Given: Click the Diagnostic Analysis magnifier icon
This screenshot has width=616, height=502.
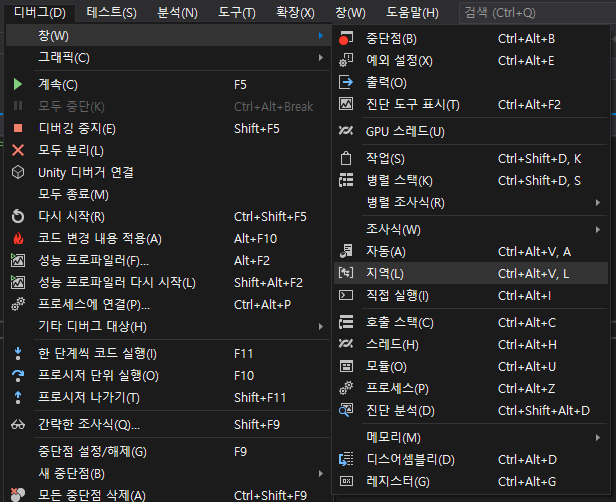Looking at the screenshot, I should tap(346, 410).
